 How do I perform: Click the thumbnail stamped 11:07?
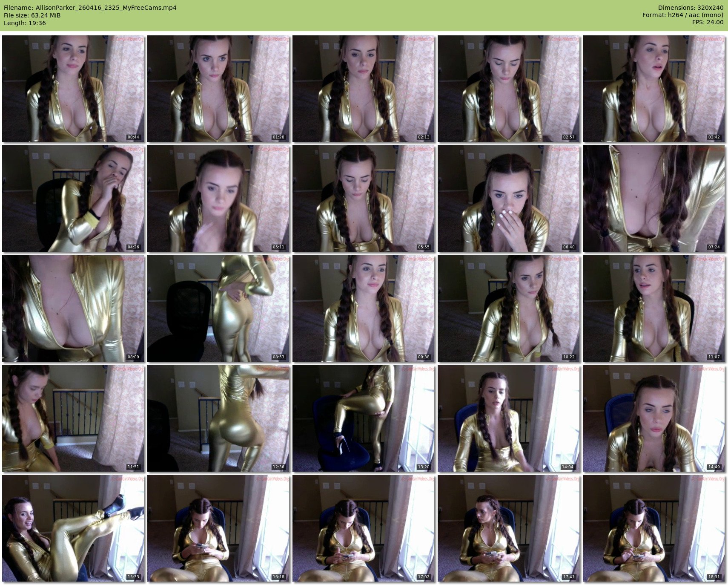tap(654, 308)
